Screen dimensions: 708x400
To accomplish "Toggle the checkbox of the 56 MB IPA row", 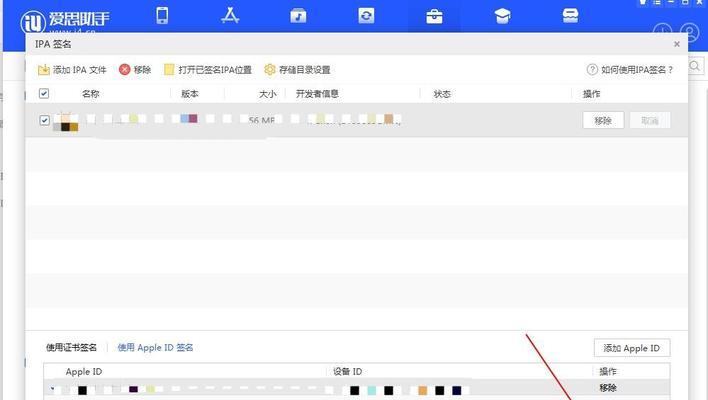I will (44, 120).
